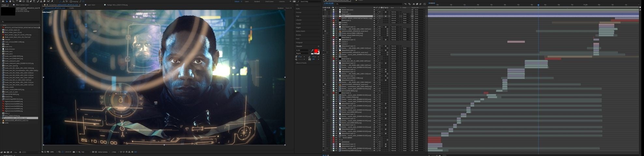Open the Tracker panel

coord(299,24)
